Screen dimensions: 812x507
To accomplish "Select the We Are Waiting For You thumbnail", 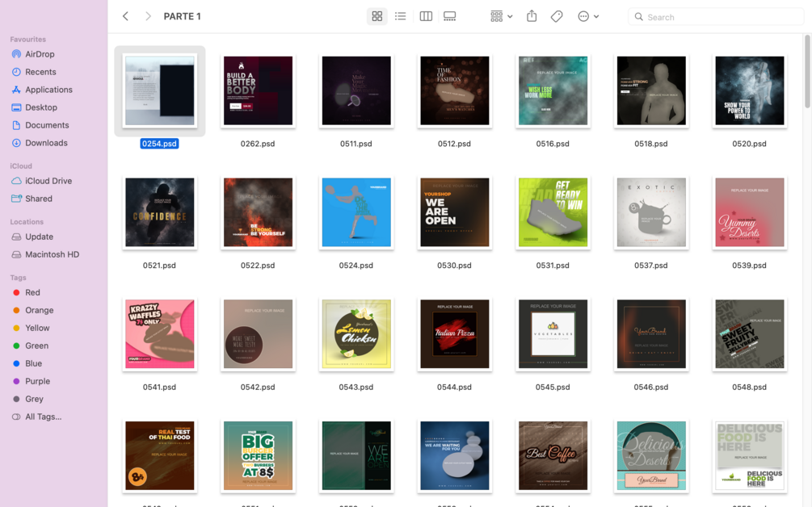I will tap(455, 455).
